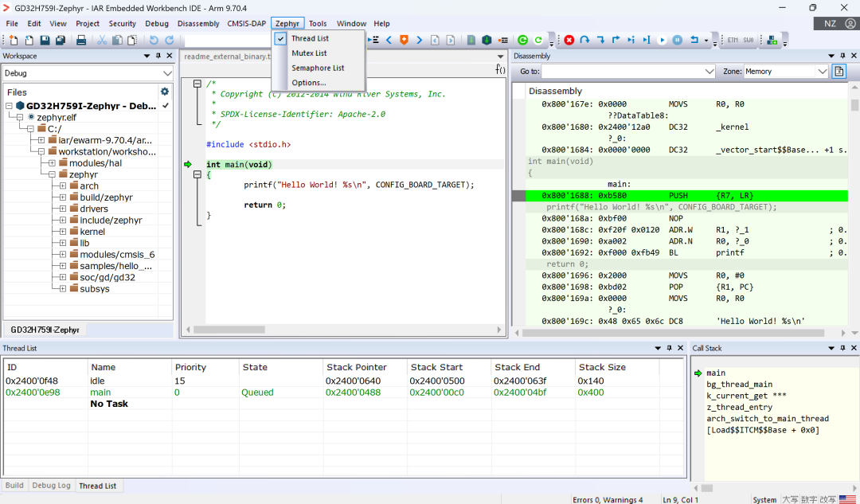
Task: Expand the kernel folder node
Action: pyautogui.click(x=63, y=232)
